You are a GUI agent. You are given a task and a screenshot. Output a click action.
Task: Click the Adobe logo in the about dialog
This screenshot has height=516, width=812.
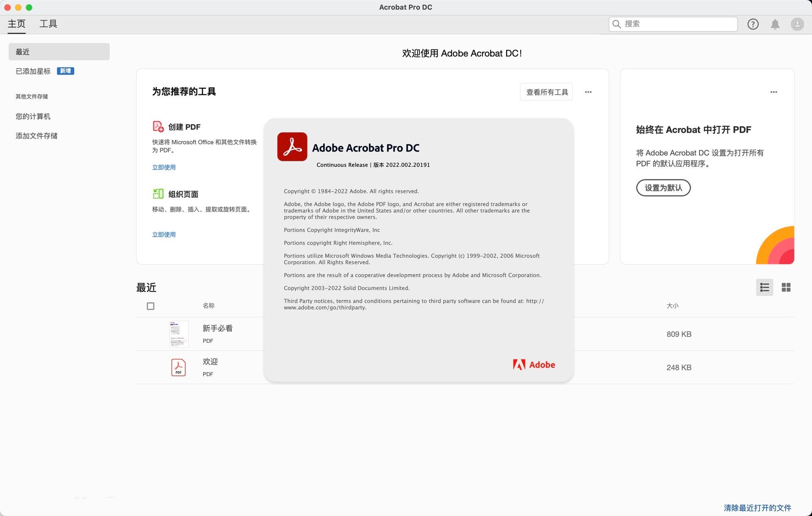tap(534, 364)
